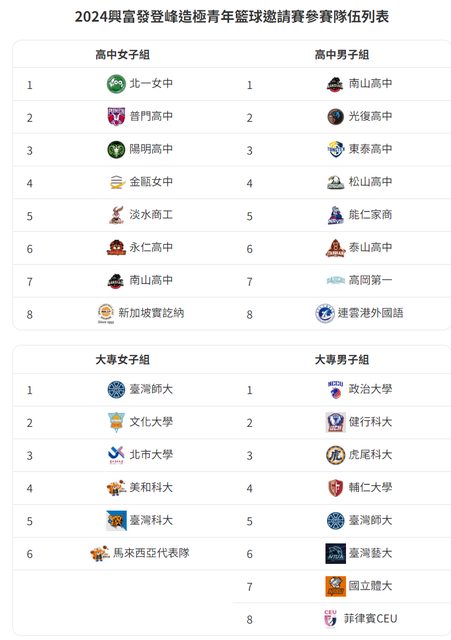This screenshot has width=451, height=640.
Task: Click the 臺灣科大 team logo
Action: (116, 521)
